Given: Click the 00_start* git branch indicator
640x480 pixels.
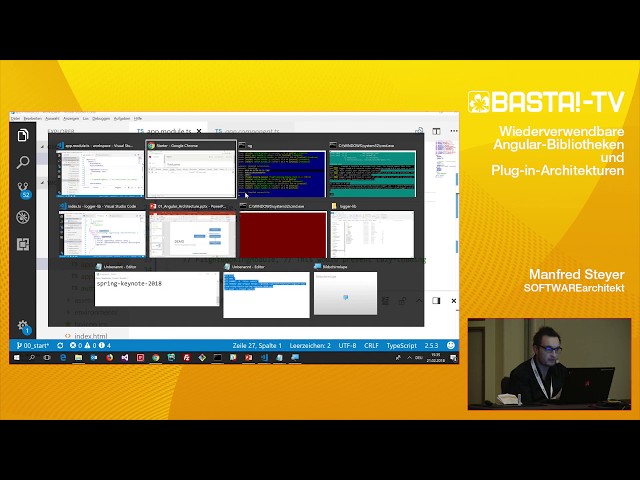Looking at the screenshot, I should 33,345.
